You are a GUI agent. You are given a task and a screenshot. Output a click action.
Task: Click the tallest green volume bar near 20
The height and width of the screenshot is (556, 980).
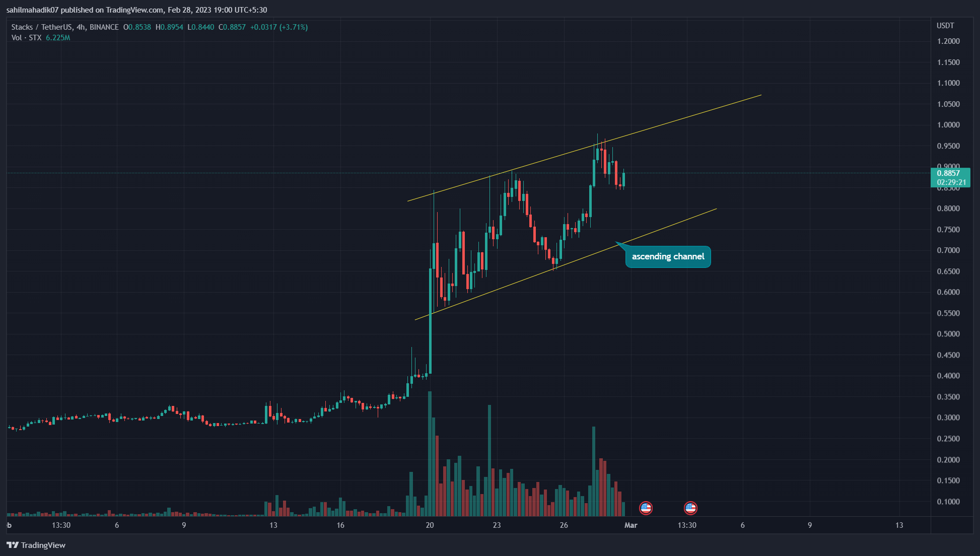point(430,454)
